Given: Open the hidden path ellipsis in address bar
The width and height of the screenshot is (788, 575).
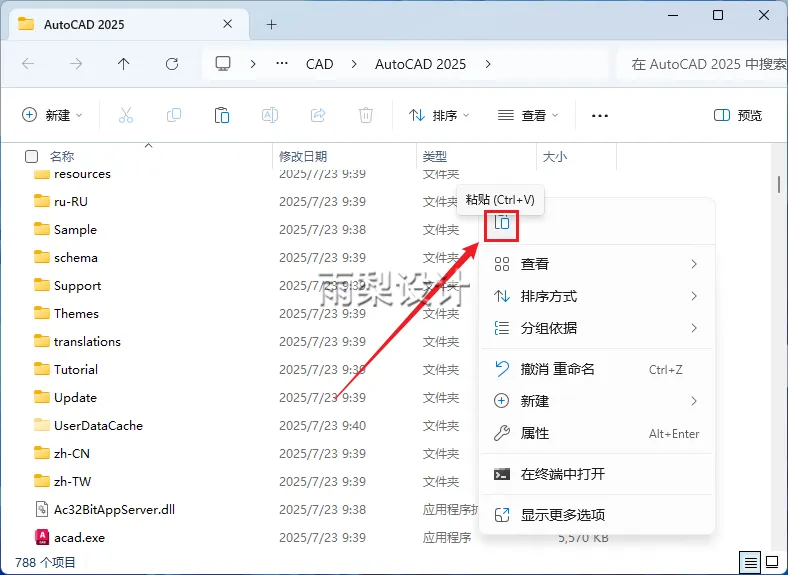Looking at the screenshot, I should pos(282,64).
